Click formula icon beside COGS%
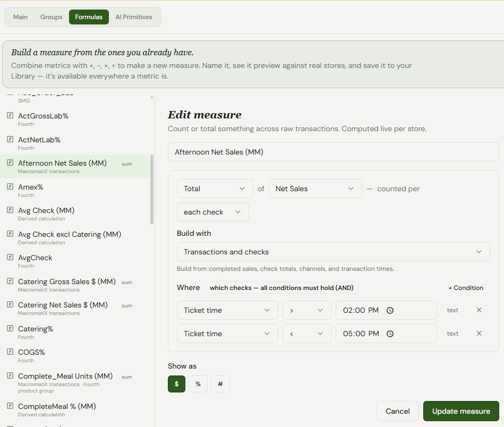This screenshot has height=427, width=504. [x=10, y=352]
